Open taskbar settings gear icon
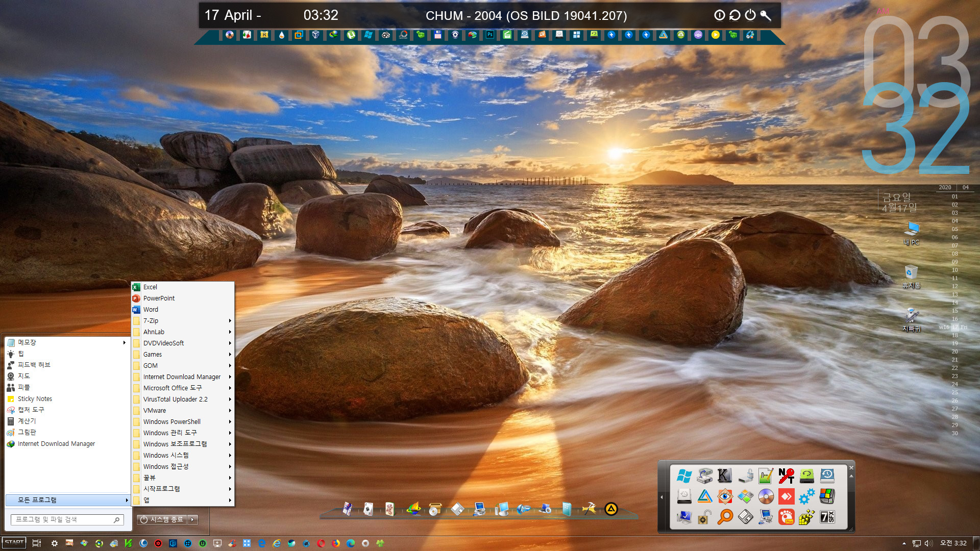This screenshot has height=551, width=980. [x=54, y=543]
